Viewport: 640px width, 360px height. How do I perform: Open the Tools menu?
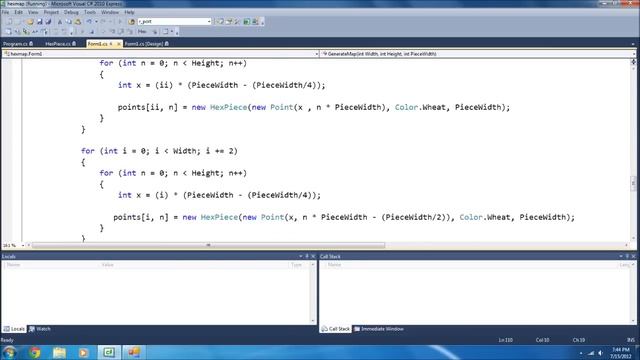[x=89, y=12]
